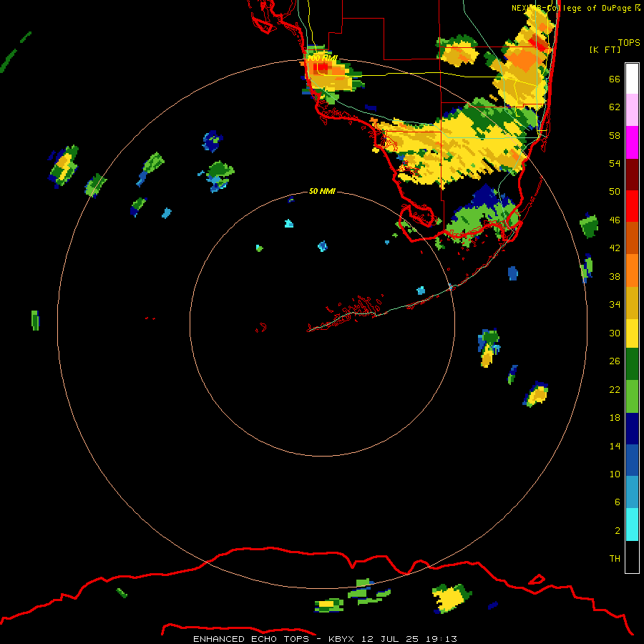The height and width of the screenshot is (644, 644).
Task: Pick the dark green legend swatch
Action: tap(632, 364)
